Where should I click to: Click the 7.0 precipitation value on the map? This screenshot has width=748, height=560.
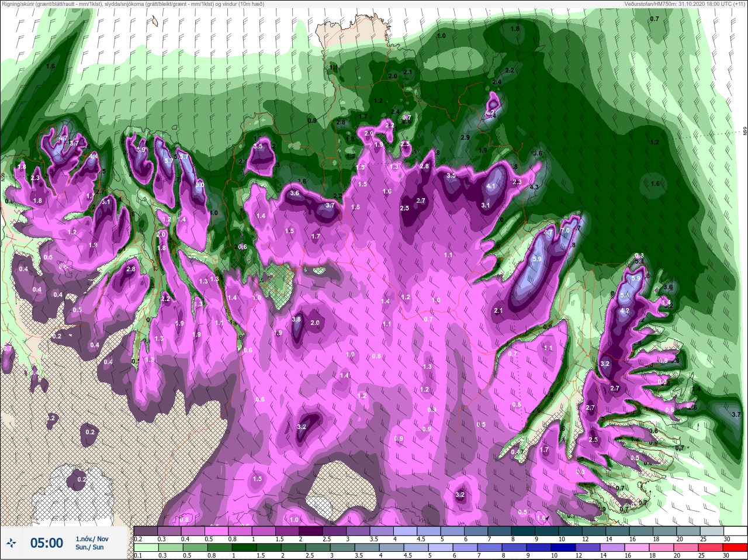(x=565, y=231)
